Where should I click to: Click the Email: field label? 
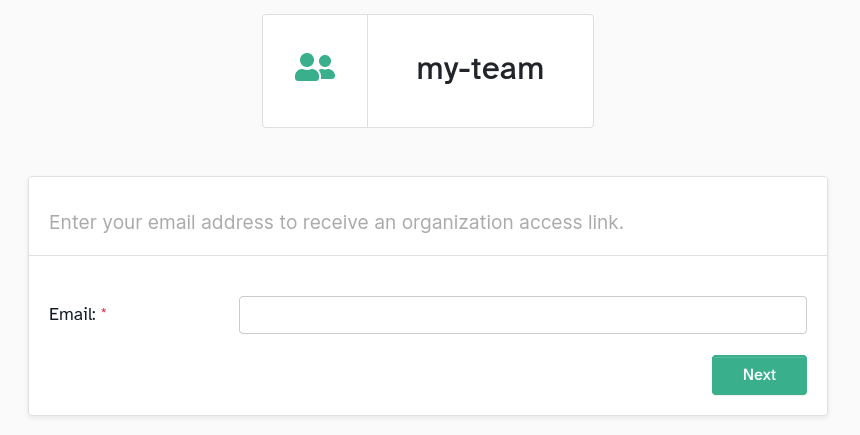point(72,314)
